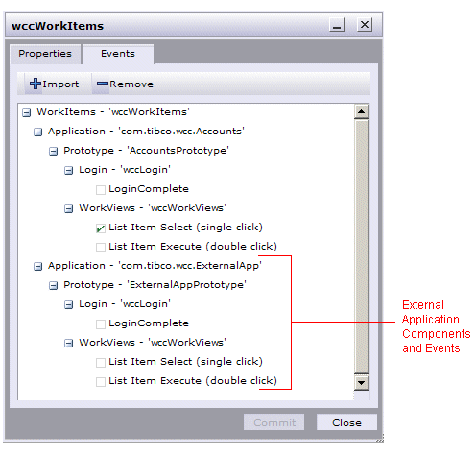
Task: Click scrollbar up arrow in events tree
Action: pyautogui.click(x=362, y=111)
